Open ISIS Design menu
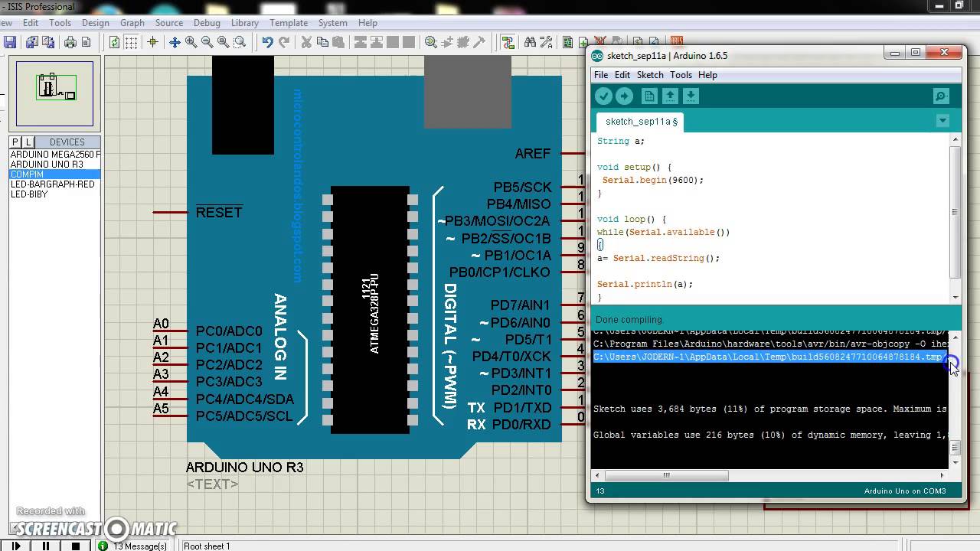Image resolution: width=980 pixels, height=551 pixels. [96, 23]
